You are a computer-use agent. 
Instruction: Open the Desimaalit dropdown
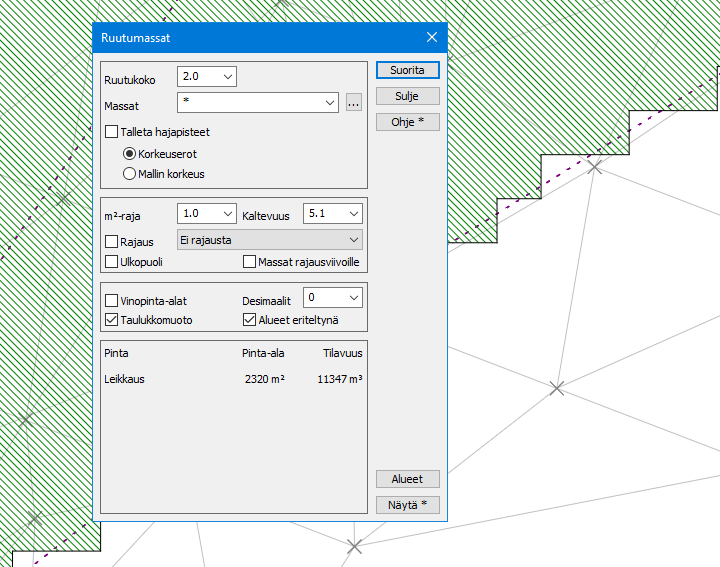[353, 298]
